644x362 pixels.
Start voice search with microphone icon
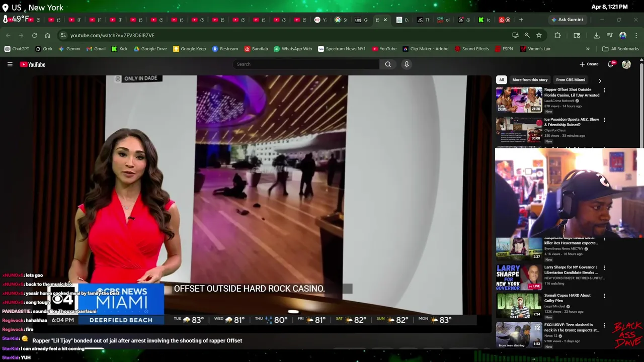(407, 64)
